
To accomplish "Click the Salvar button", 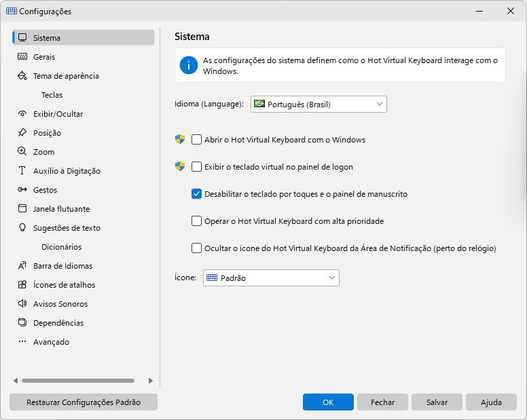I will 437,402.
